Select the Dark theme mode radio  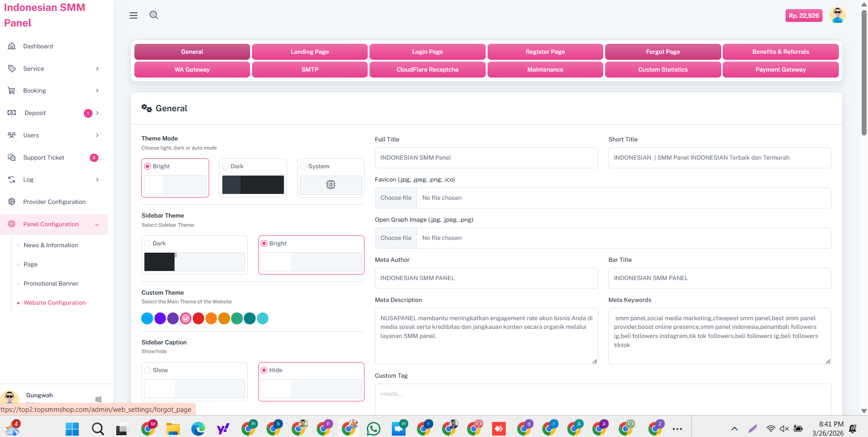pyautogui.click(x=226, y=166)
